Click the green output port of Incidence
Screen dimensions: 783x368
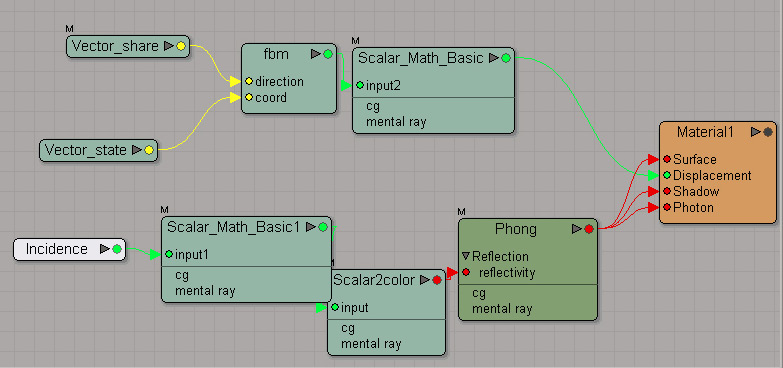point(117,249)
